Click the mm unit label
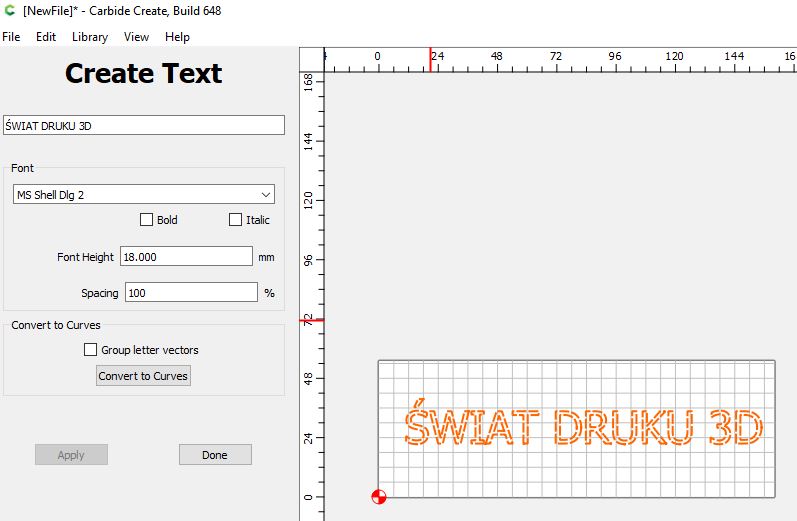797x521 pixels. pos(266,257)
